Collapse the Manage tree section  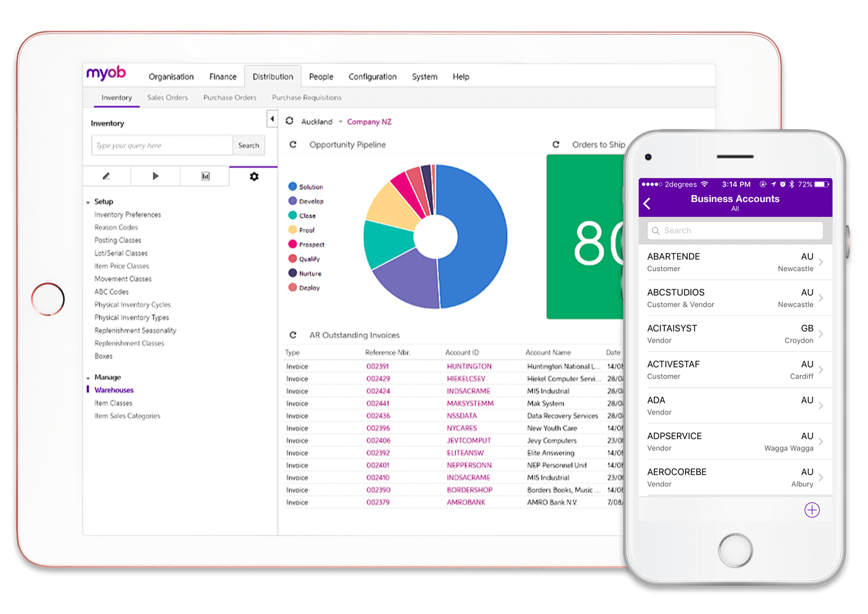pos(88,378)
